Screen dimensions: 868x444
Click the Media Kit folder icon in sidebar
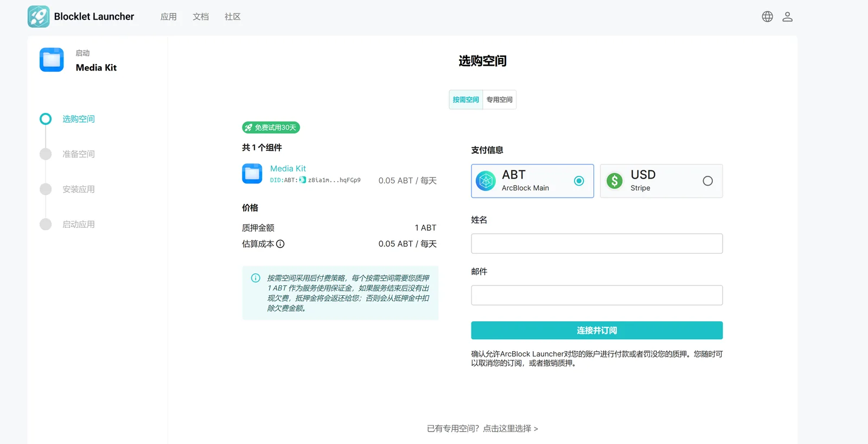pos(52,60)
